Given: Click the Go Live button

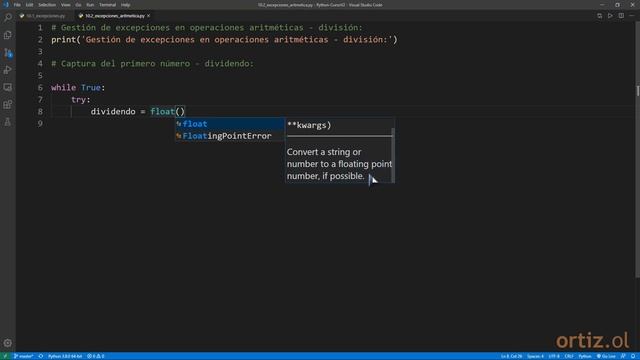Looking at the screenshot, I should 606,356.
